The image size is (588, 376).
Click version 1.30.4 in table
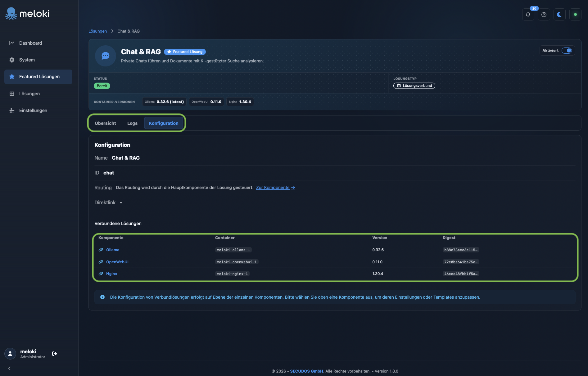[x=378, y=274]
